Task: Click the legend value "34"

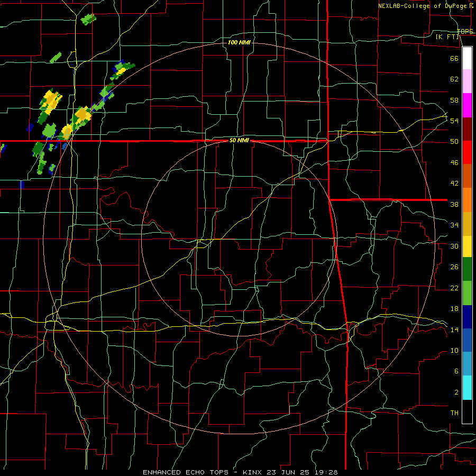Action: (454, 225)
